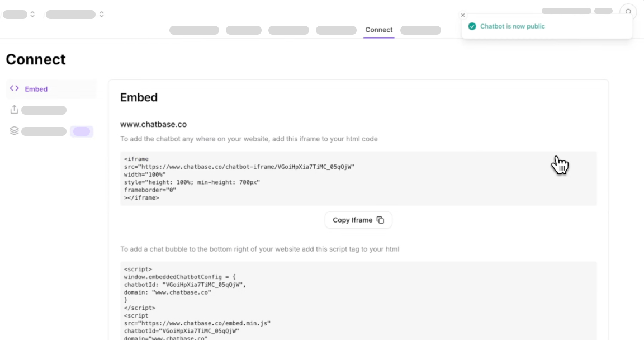Expand the first up-down chevron selector in header
This screenshot has height=340, width=644.
point(32,15)
